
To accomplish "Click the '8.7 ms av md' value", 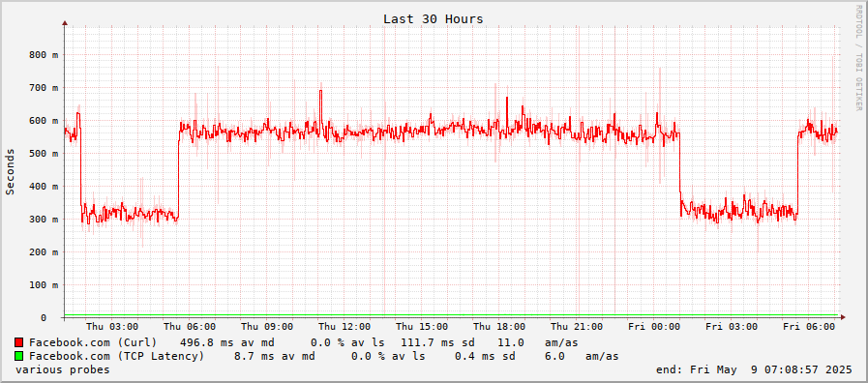I will 275,357.
